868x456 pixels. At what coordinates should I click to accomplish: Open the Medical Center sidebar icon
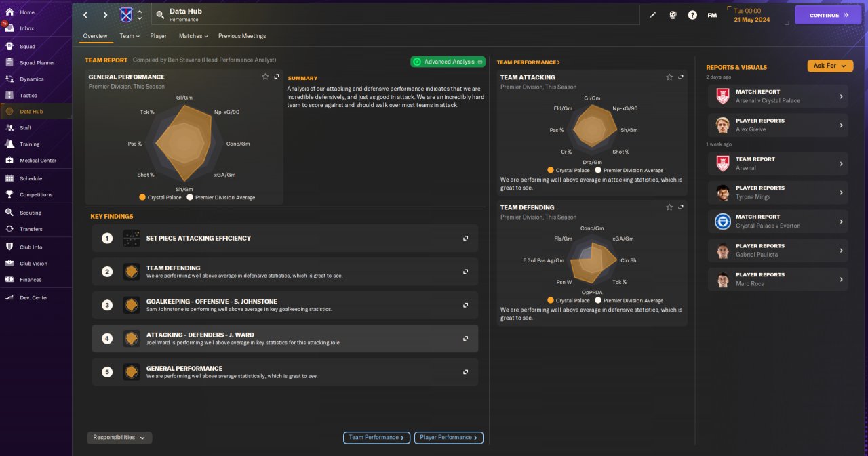point(9,161)
